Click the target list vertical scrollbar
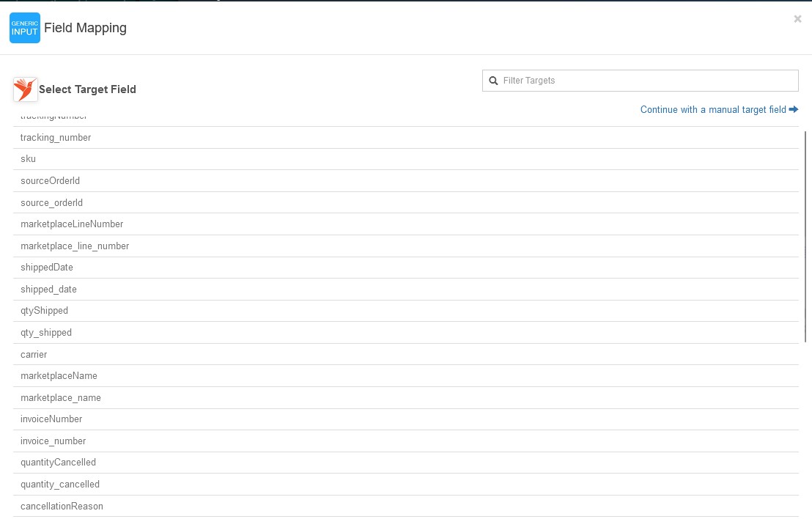 pos(805,235)
